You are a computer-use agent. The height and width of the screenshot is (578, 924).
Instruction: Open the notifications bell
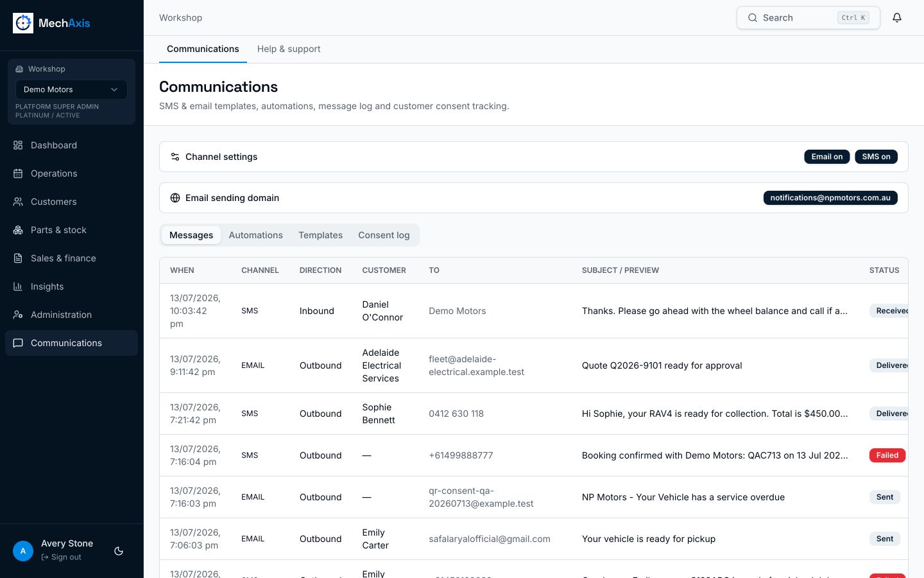(897, 18)
